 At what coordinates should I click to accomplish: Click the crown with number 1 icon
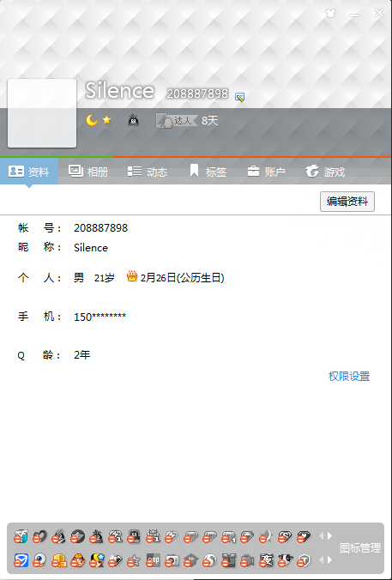pyautogui.click(x=153, y=536)
